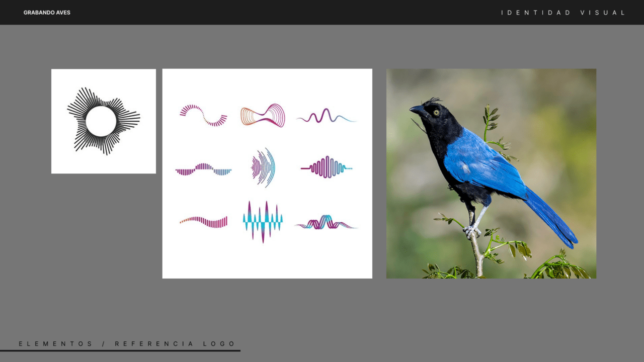
Task: Click the black underline bar below footer text
Action: [120, 350]
